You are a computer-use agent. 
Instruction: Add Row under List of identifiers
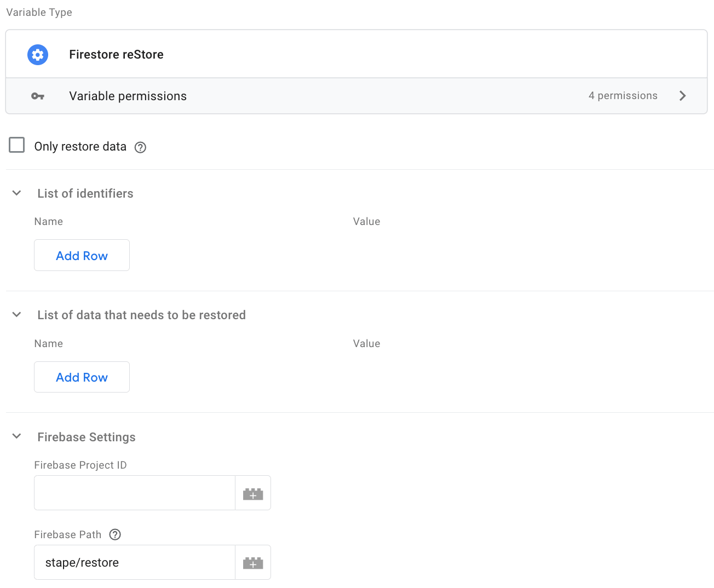coord(82,255)
